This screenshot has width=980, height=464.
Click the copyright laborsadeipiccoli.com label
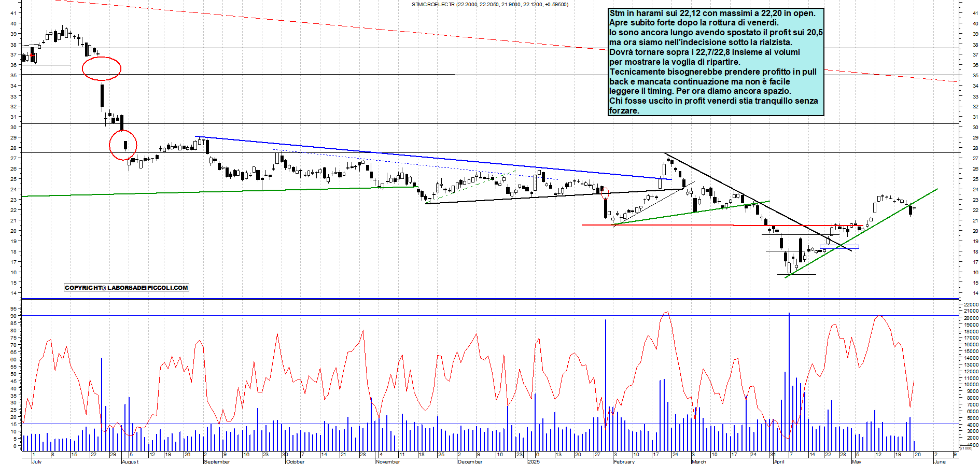coord(127,288)
